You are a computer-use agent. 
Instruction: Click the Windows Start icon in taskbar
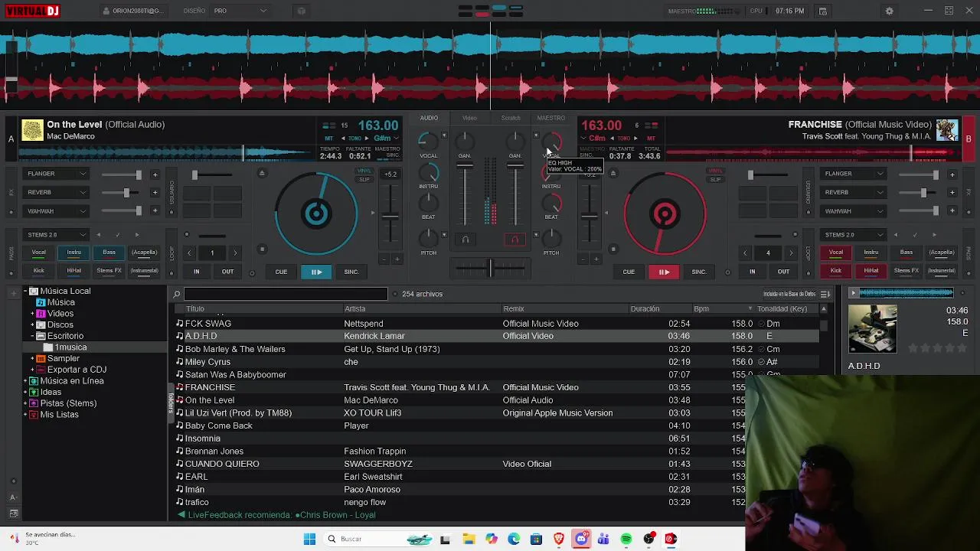click(x=309, y=539)
